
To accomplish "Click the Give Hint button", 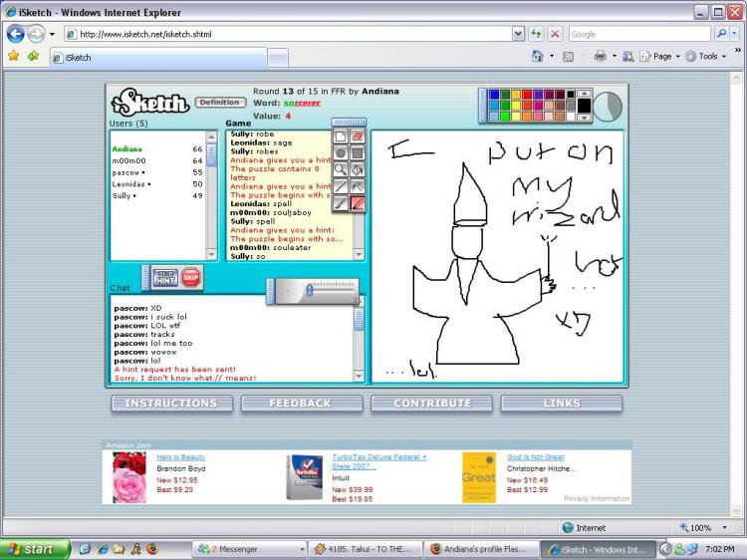I will coord(164,278).
